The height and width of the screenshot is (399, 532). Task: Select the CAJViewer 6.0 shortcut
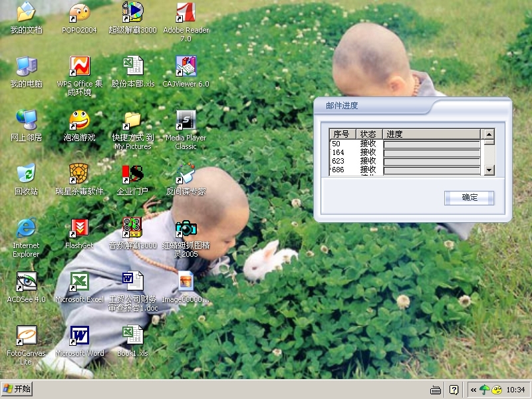[x=186, y=66]
